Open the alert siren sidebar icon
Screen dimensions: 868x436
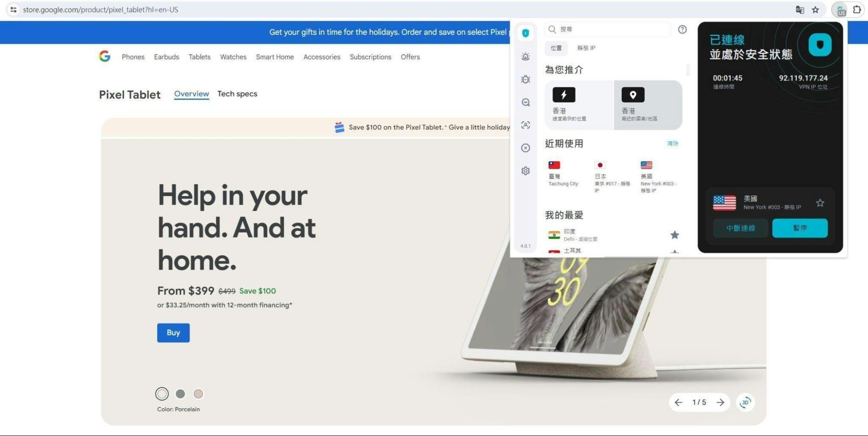tap(525, 56)
